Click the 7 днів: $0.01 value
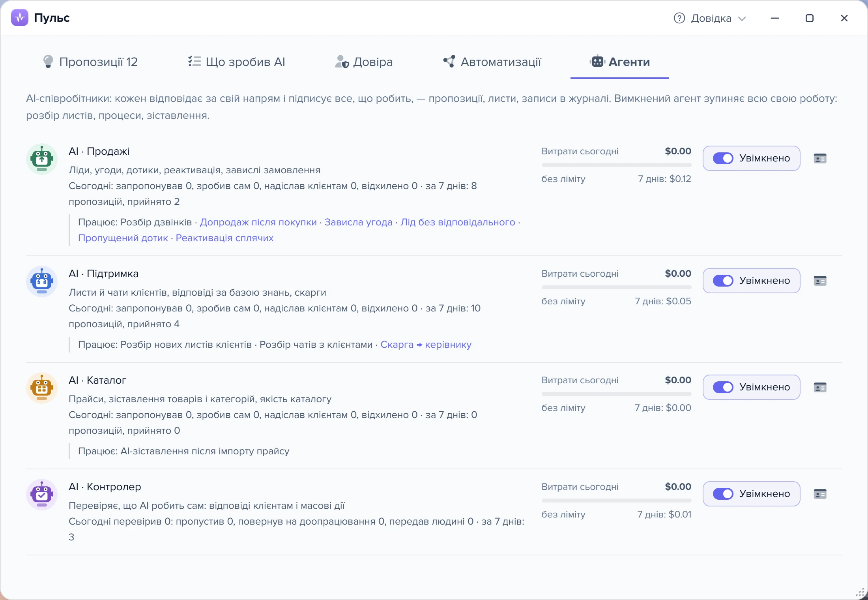The image size is (868, 600). click(664, 514)
